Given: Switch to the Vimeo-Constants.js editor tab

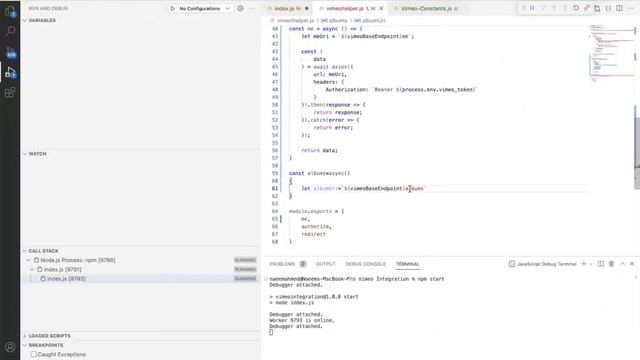Looking at the screenshot, I should pos(426,8).
